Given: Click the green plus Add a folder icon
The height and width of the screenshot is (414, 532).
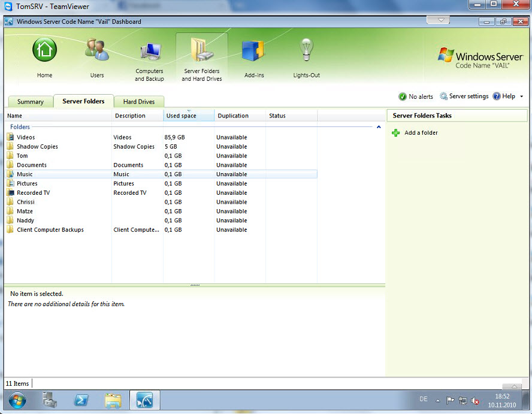Looking at the screenshot, I should pos(395,132).
